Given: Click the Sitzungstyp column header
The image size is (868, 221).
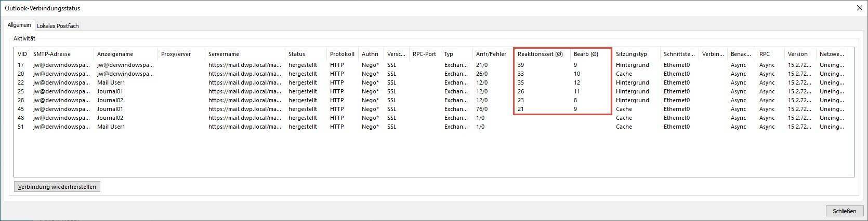Looking at the screenshot, I should 631,54.
